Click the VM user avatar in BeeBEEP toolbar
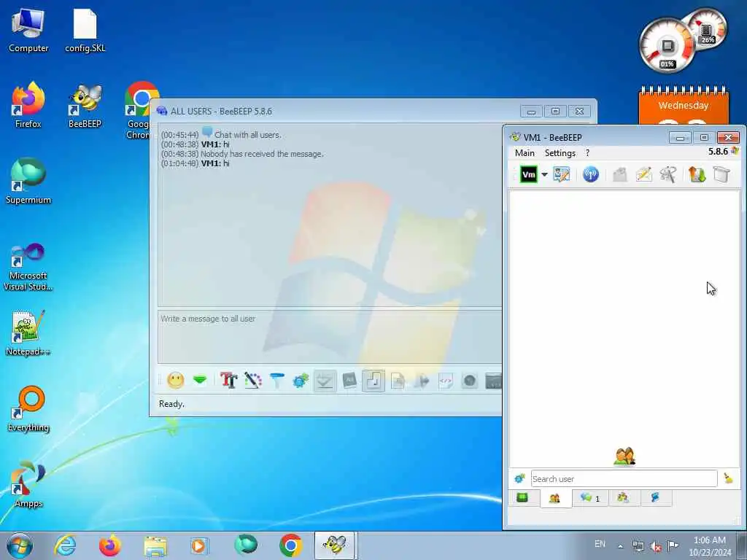This screenshot has width=747, height=560. [x=528, y=174]
